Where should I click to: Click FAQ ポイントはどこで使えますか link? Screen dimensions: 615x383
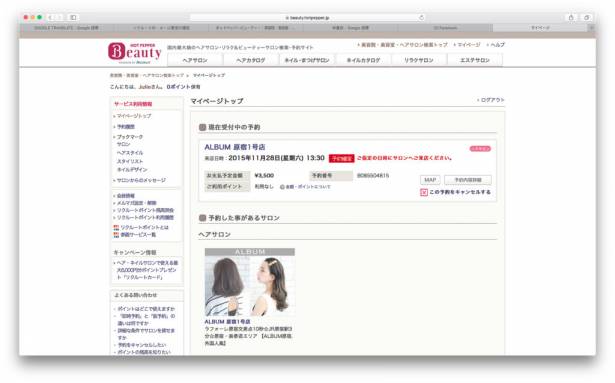[146, 309]
